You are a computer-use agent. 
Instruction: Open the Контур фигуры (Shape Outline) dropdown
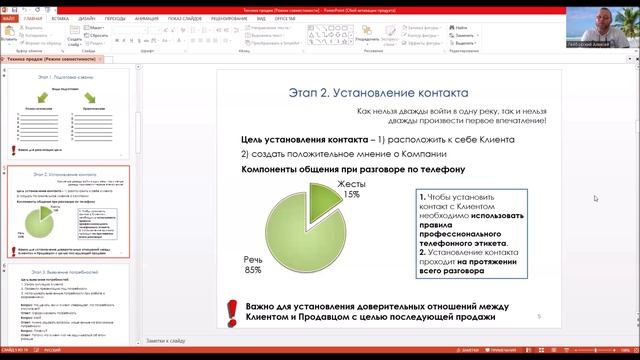click(x=421, y=36)
